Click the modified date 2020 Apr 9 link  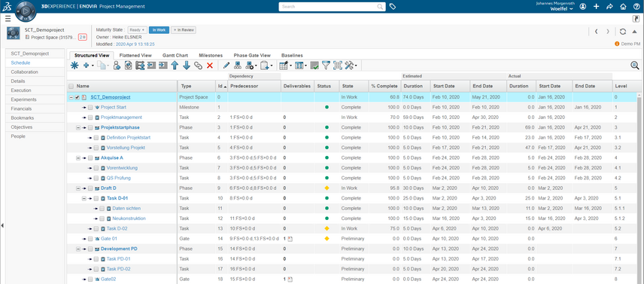pos(135,44)
